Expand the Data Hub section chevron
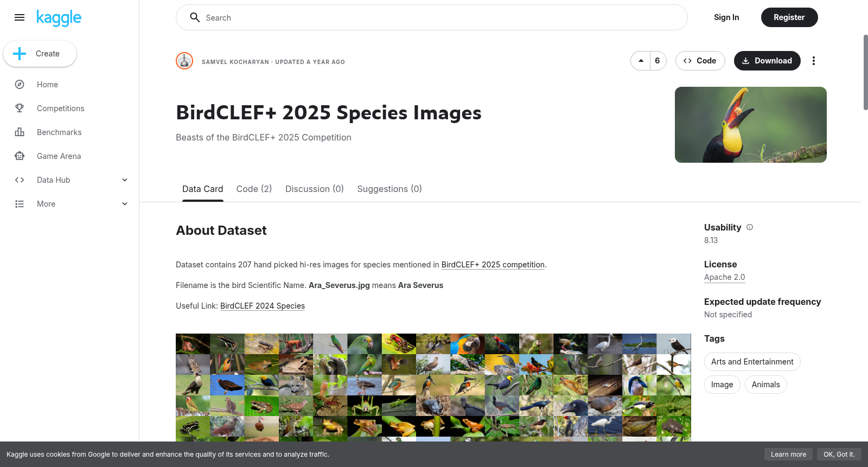Viewport: 868px width, 467px height. pyautogui.click(x=125, y=180)
